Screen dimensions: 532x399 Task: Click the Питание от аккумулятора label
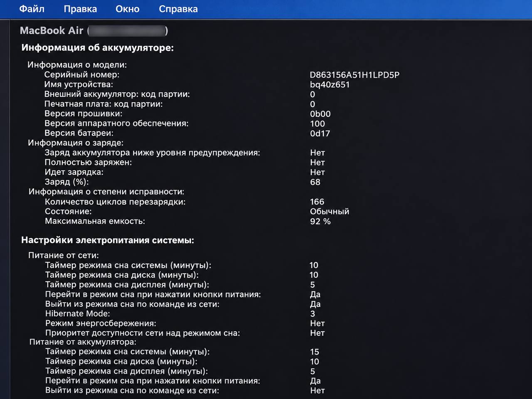[x=83, y=342]
